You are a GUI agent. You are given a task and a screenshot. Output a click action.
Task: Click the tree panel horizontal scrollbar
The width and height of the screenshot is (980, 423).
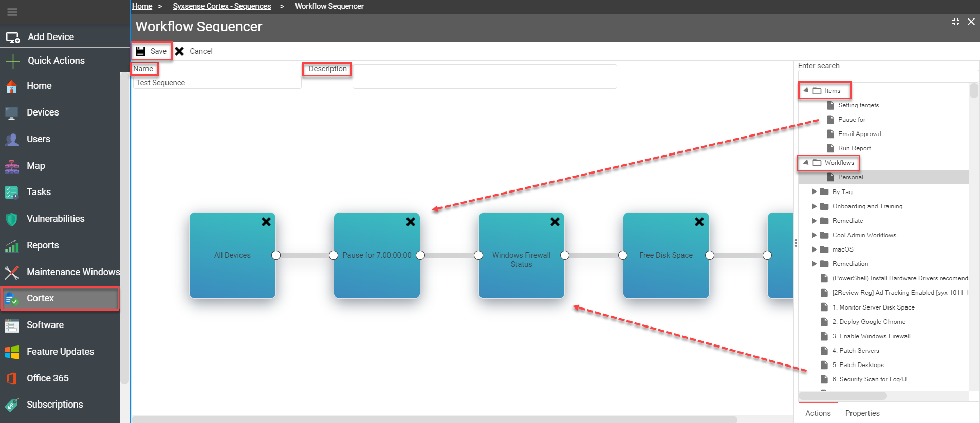(843, 396)
